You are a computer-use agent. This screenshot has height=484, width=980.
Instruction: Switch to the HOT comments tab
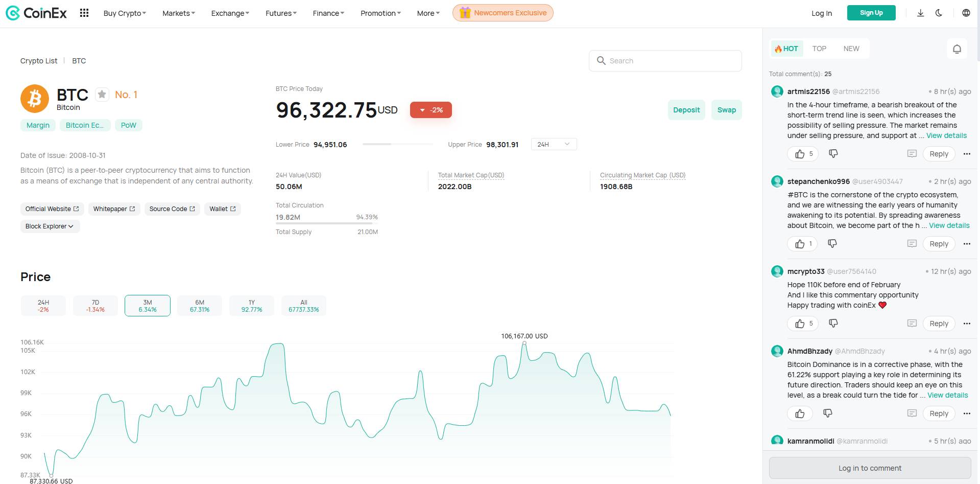[x=786, y=49]
